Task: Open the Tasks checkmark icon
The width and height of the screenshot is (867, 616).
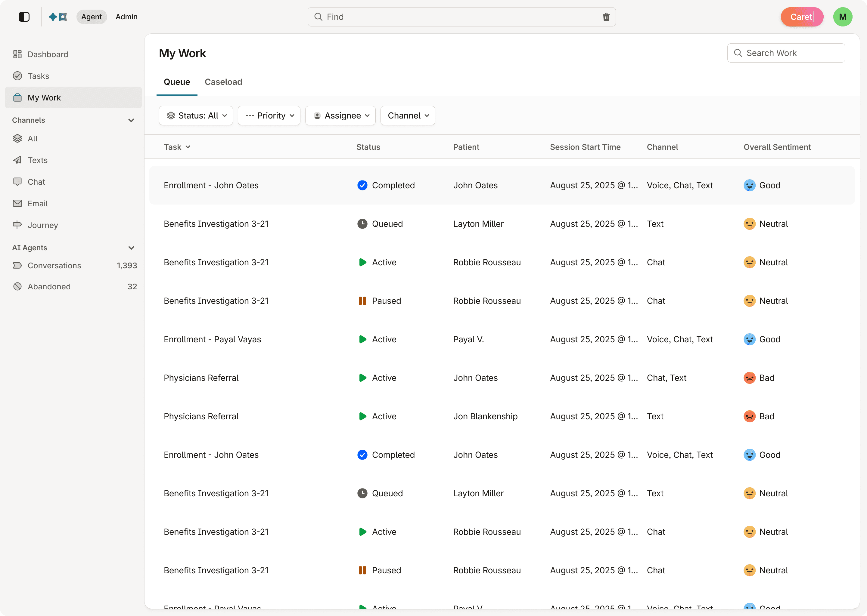Action: tap(17, 76)
